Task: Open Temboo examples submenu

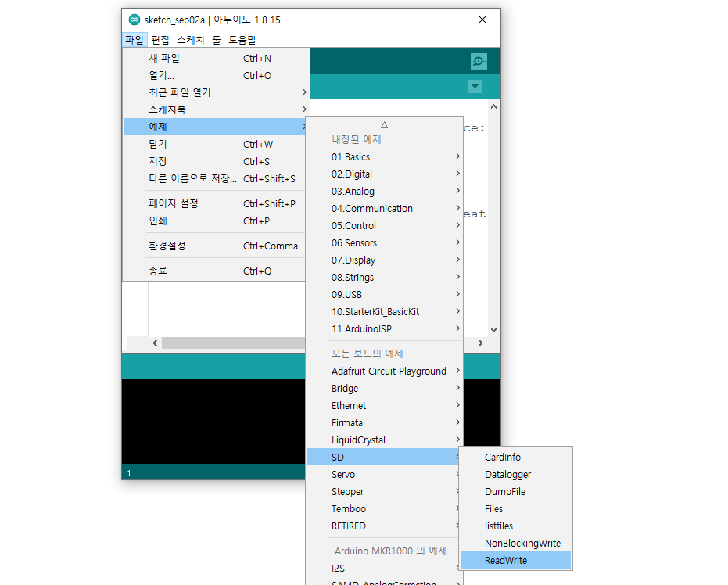Action: 385,508
